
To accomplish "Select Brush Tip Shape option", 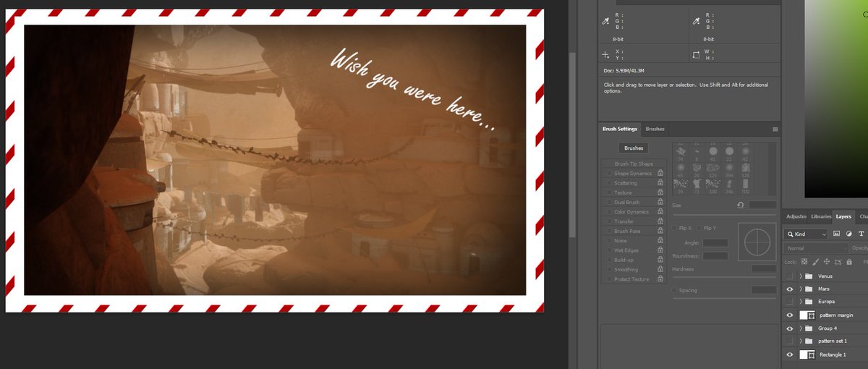I will point(634,164).
